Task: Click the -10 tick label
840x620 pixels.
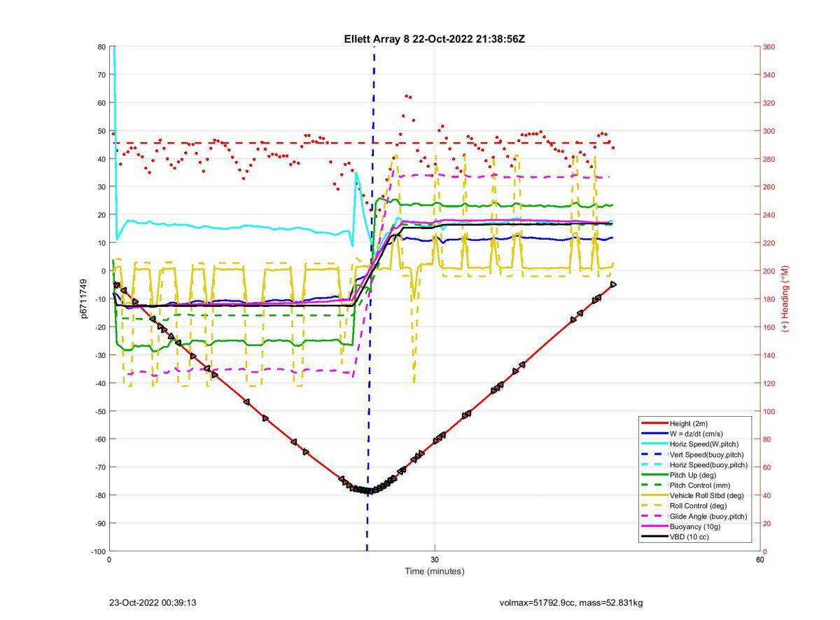Action: pos(99,299)
